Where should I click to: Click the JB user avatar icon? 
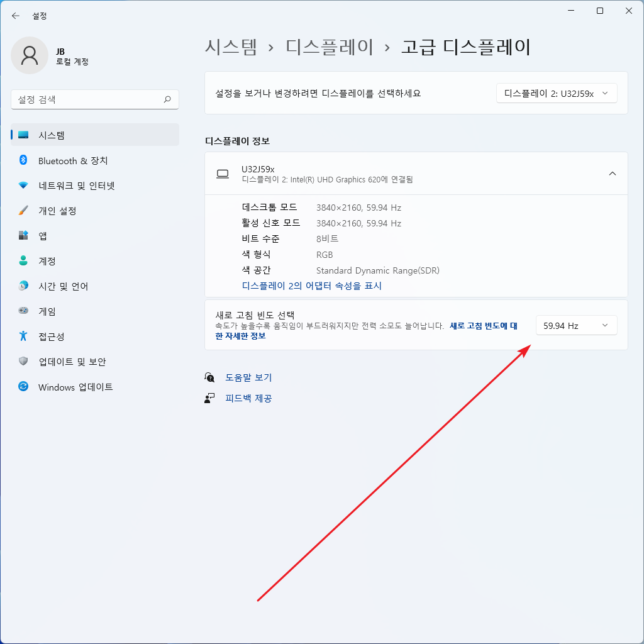point(30,55)
